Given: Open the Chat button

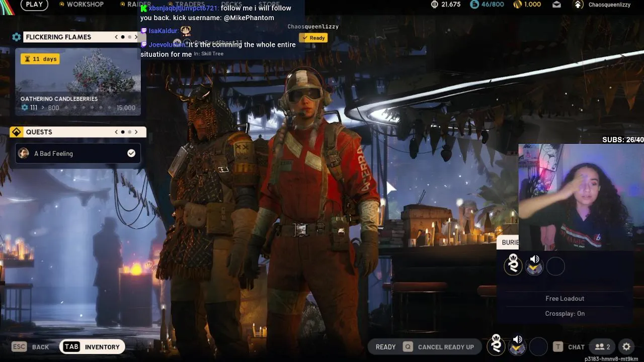Looking at the screenshot, I should [x=569, y=347].
